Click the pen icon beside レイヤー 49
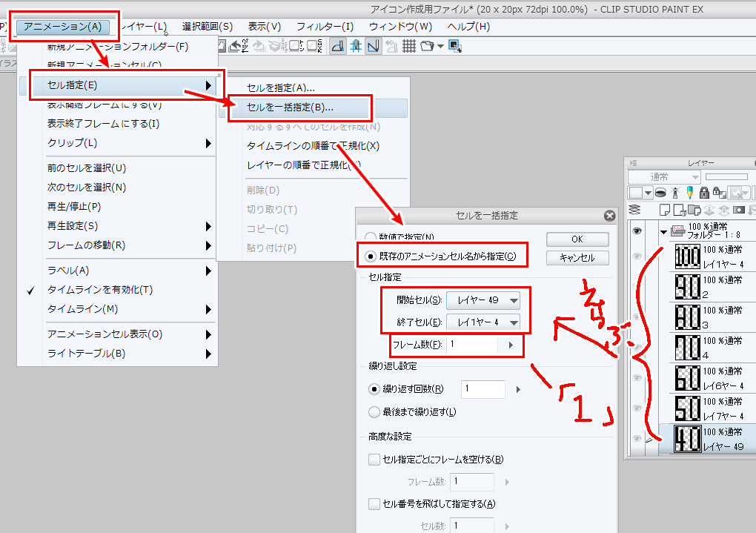The width and height of the screenshot is (756, 533). click(x=651, y=440)
